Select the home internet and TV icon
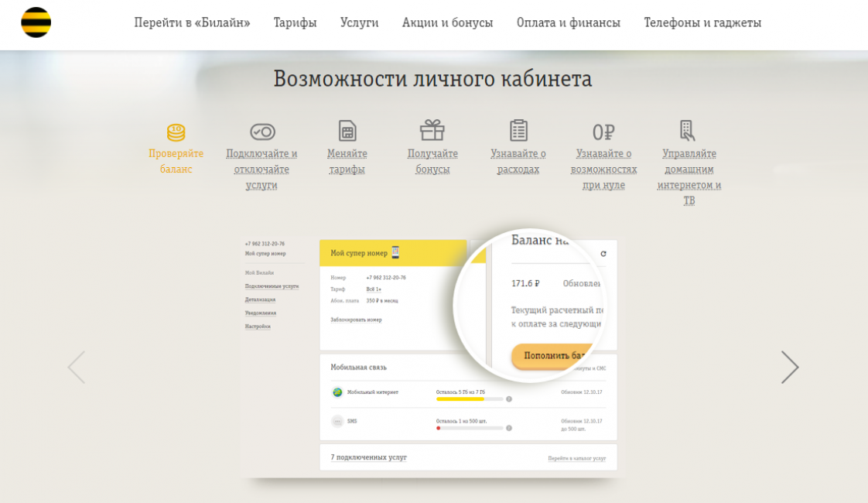The height and width of the screenshot is (503, 868). (x=687, y=130)
